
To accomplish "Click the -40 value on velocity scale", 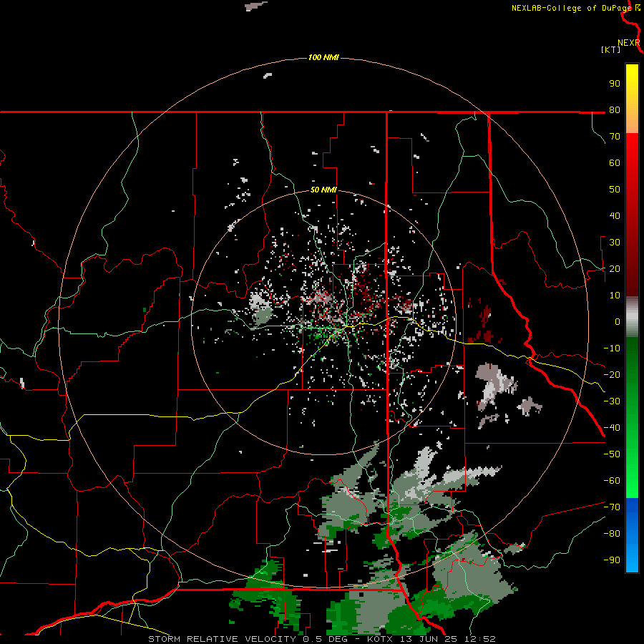I will click(612, 428).
